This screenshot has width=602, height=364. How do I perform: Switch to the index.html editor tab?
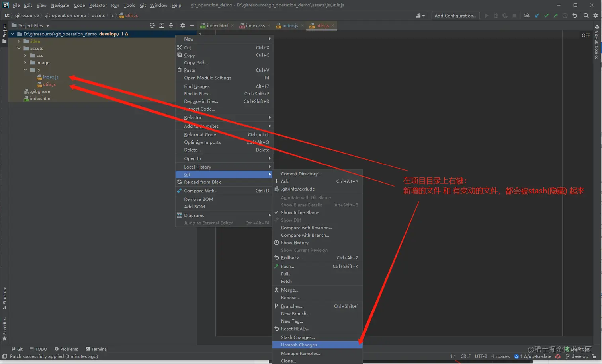[x=217, y=25]
